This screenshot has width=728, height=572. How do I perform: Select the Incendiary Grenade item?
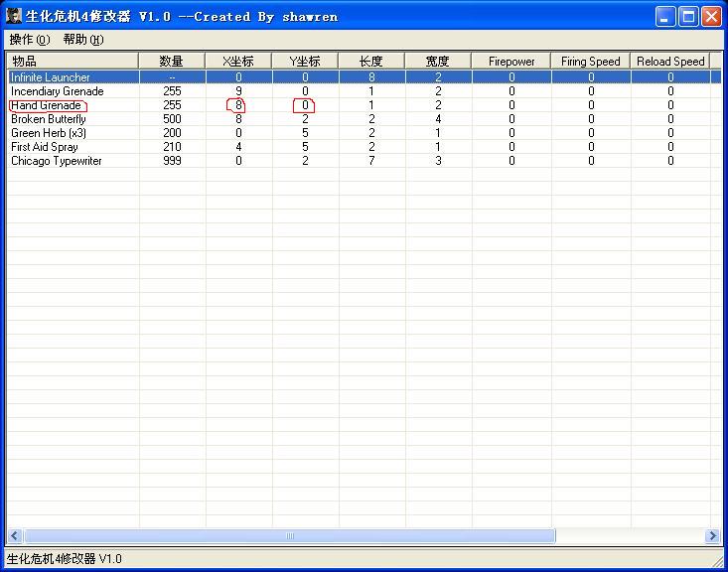57,91
